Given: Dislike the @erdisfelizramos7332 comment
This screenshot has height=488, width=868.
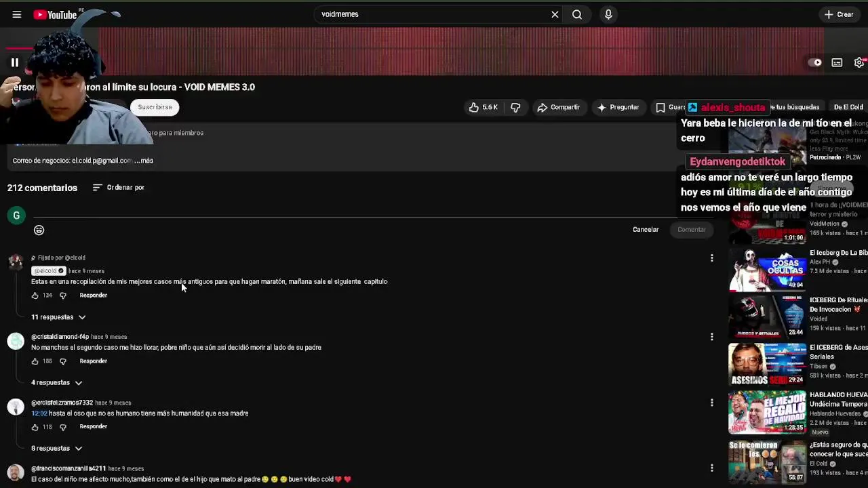Looking at the screenshot, I should click(x=63, y=427).
